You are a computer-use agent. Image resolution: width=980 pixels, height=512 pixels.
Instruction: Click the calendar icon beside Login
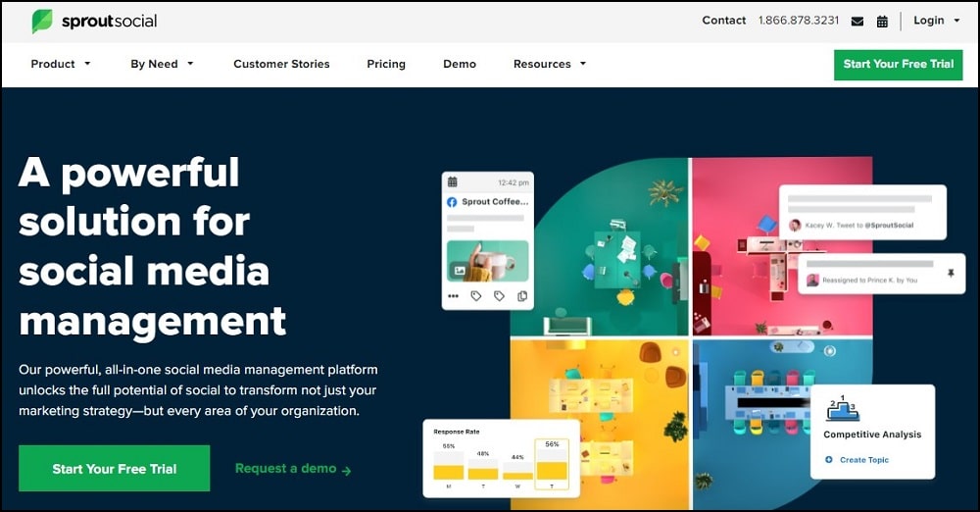(882, 22)
